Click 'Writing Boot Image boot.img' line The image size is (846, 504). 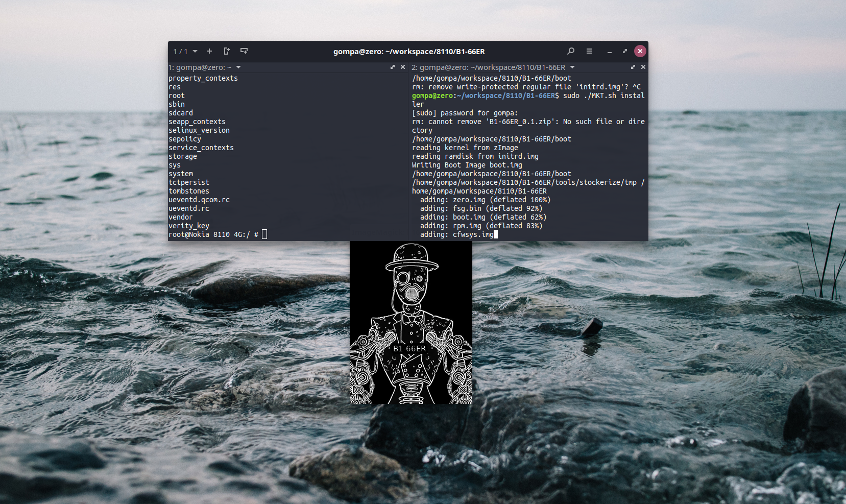click(x=467, y=165)
